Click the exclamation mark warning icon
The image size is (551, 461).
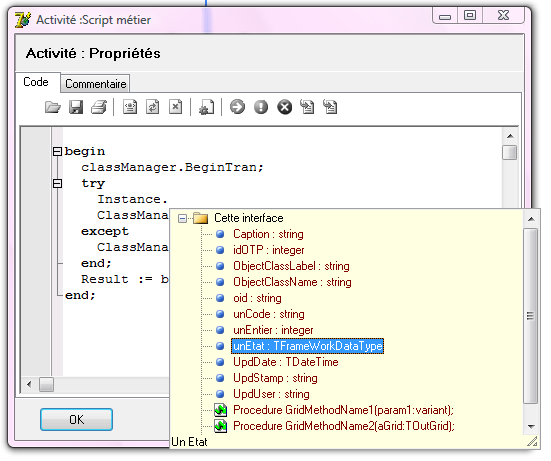coord(261,107)
